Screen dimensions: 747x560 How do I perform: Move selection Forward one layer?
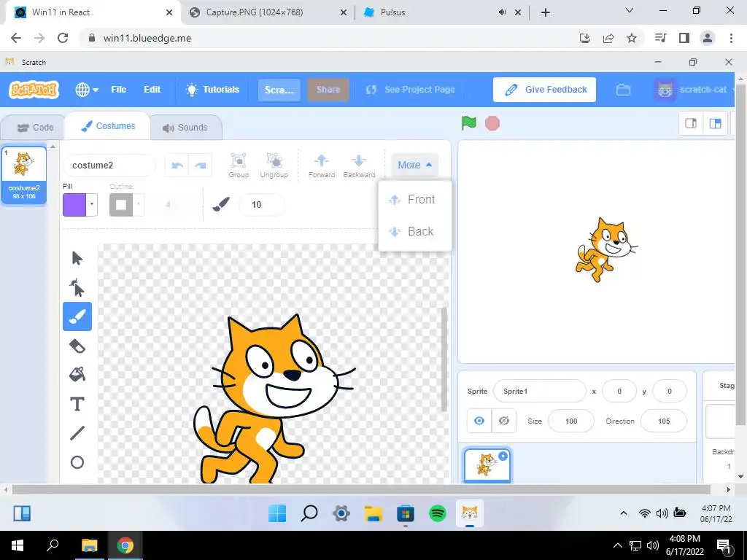point(322,166)
